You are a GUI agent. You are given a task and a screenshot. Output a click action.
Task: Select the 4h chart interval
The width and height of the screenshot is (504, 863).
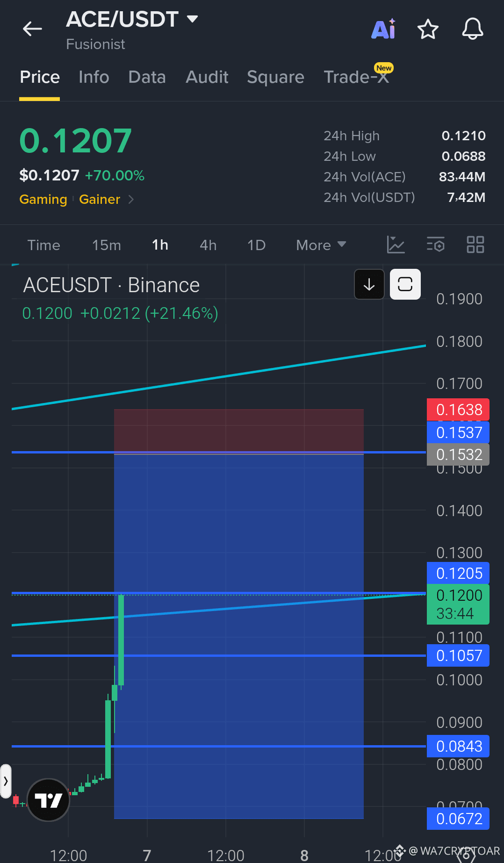(x=208, y=245)
